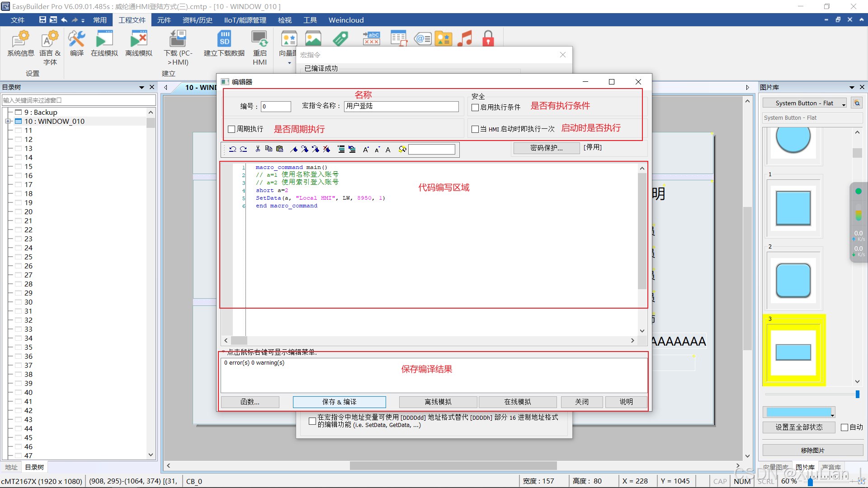Click the 密码保护... button

click(x=546, y=148)
